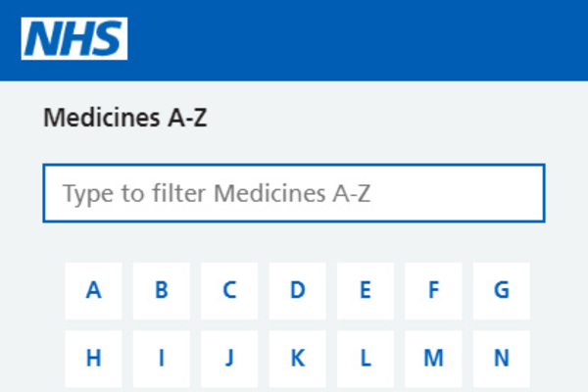Image resolution: width=588 pixels, height=392 pixels.
Task: Click the white NHS lettering in logo
Action: tap(74, 39)
